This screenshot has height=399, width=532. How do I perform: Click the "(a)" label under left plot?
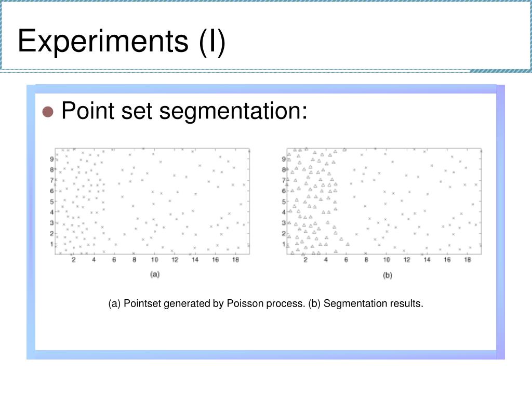[x=155, y=274]
